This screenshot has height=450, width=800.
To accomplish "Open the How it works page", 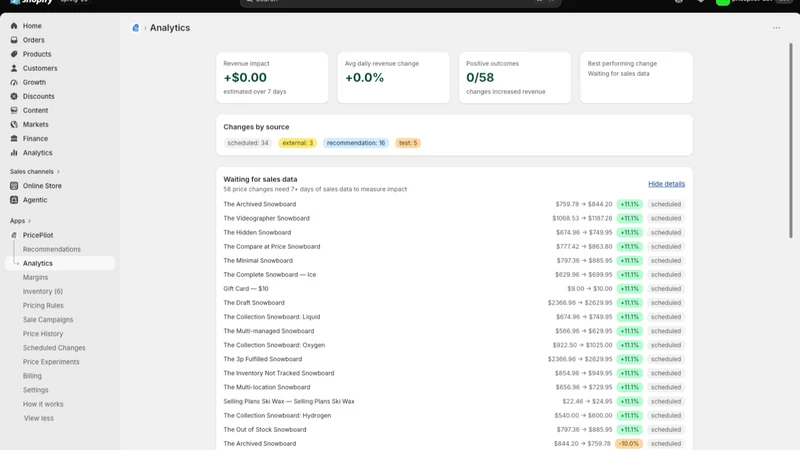I will [43, 404].
